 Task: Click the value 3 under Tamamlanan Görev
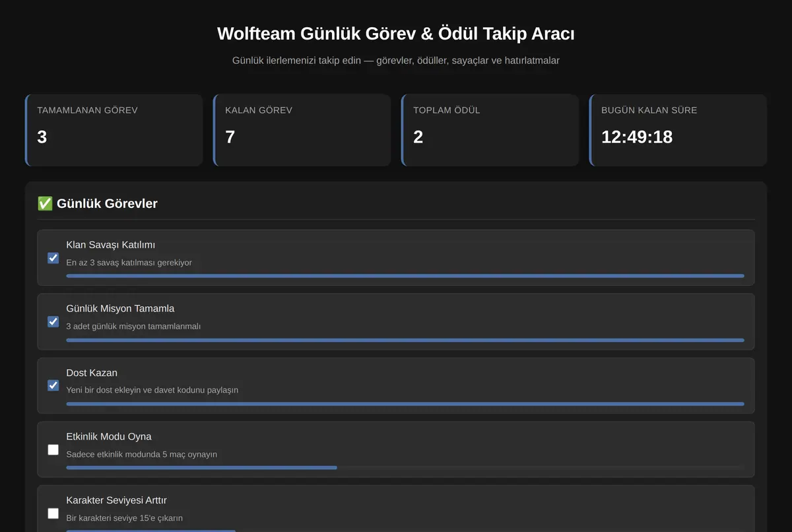click(42, 137)
